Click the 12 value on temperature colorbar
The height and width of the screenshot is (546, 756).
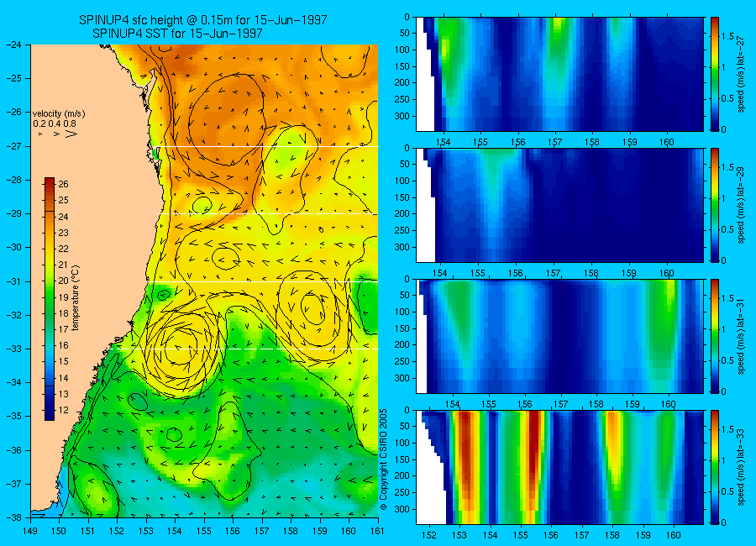pos(64,410)
